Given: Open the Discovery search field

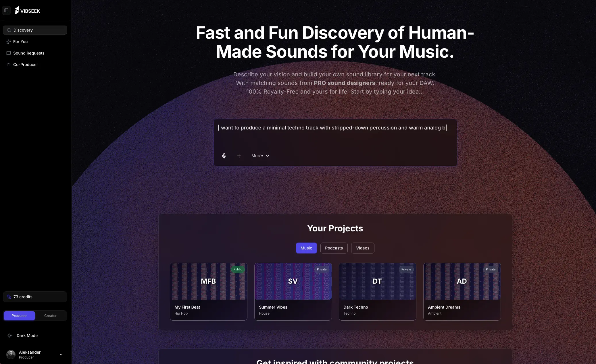Looking at the screenshot, I should coord(35,30).
